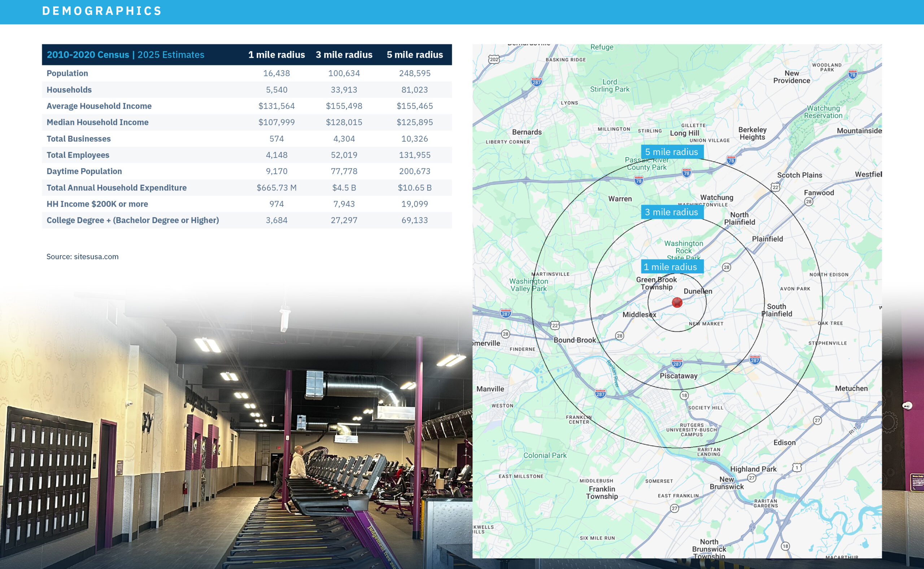Click the red location pin on map
The width and height of the screenshot is (924, 569).
point(677,302)
